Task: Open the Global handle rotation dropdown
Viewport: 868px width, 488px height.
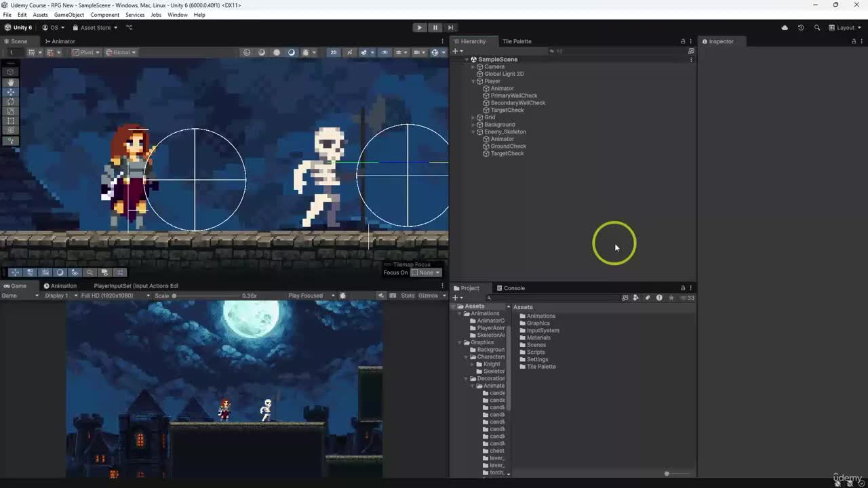Action: [x=121, y=52]
